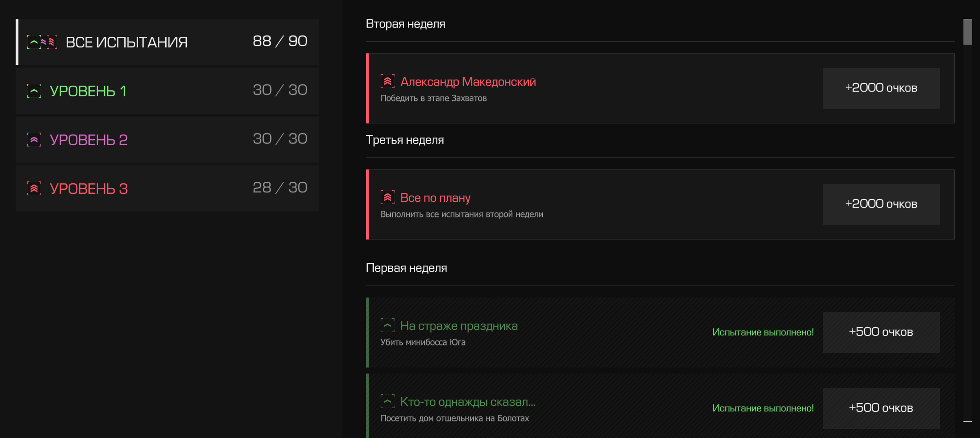The height and width of the screenshot is (438, 980).
Task: Click the triple-chevron icon beside ВСЕ ИСПЫТАНИЯ
Action: click(42, 42)
